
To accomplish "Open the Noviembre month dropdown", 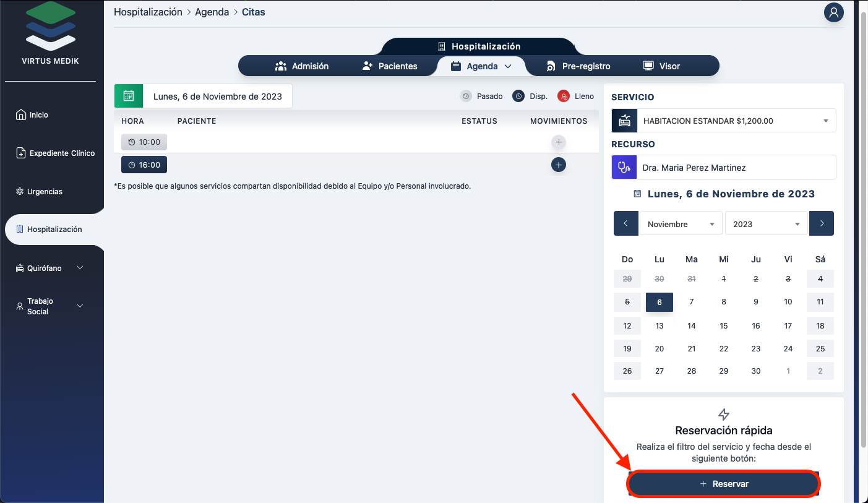I will 681,224.
